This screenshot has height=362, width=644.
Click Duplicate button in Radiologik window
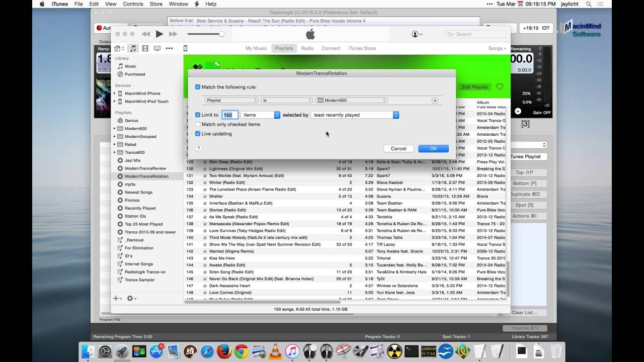(x=524, y=194)
